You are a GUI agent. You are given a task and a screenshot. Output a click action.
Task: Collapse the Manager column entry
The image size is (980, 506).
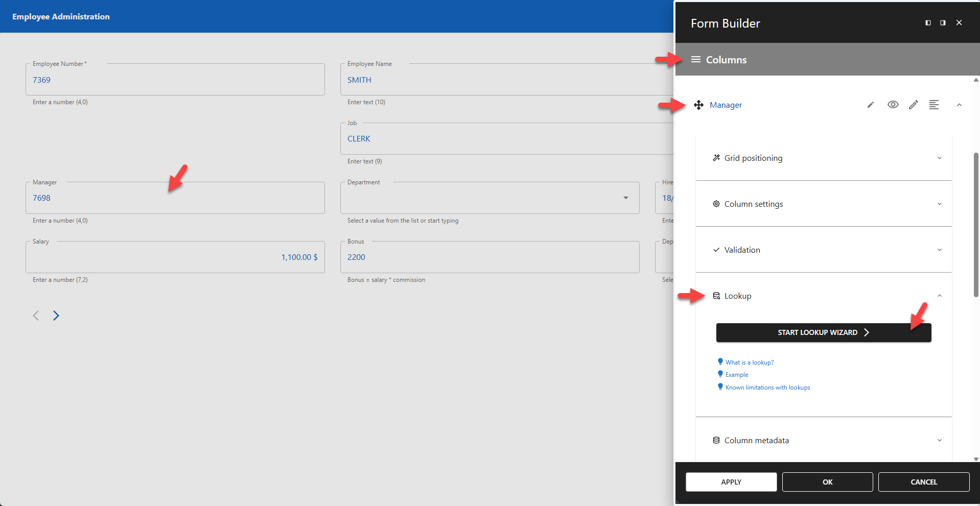[959, 105]
